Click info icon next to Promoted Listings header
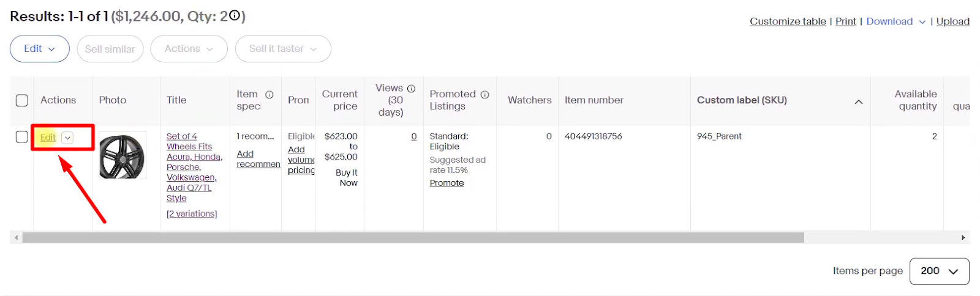This screenshot has width=980, height=296. click(x=484, y=94)
